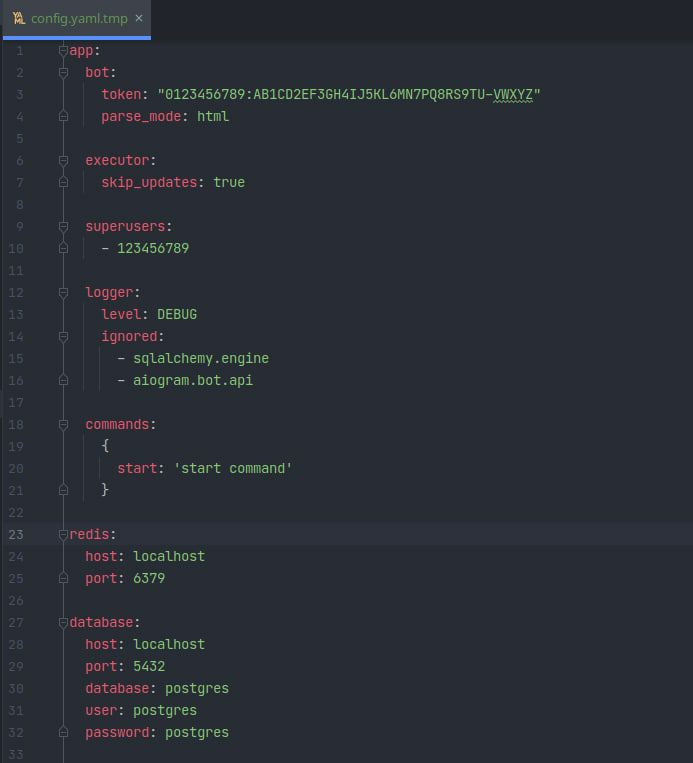Click line number 3 in the gutter
This screenshot has height=763, width=693.
19,94
